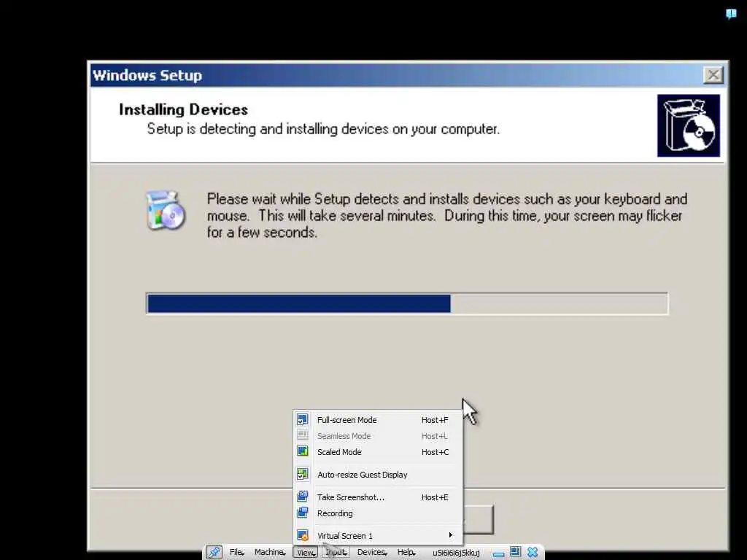
Task: Click the minimize icon on mini toolbar
Action: pos(498,553)
